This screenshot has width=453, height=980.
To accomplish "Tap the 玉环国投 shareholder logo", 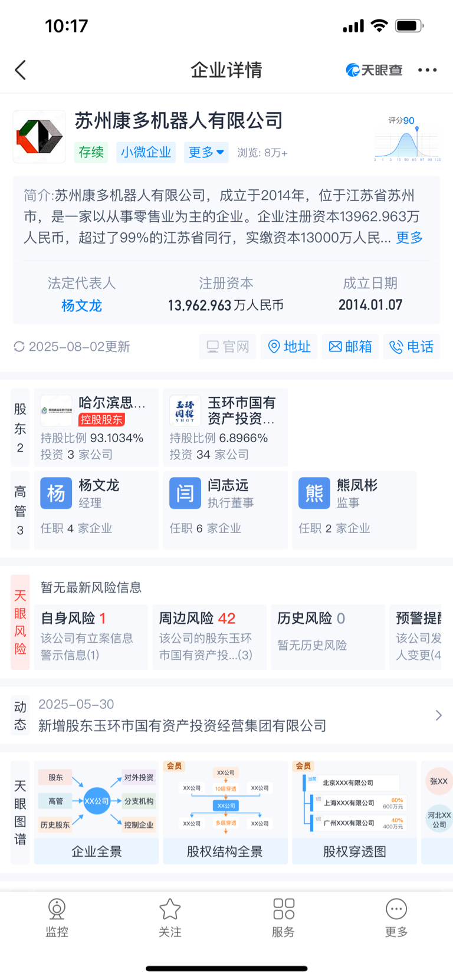I will point(185,411).
